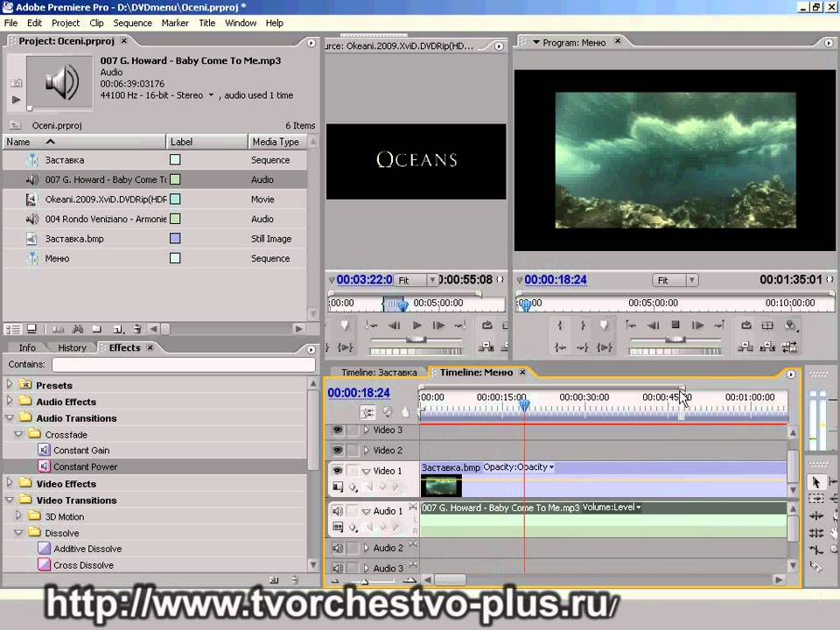This screenshot has width=840, height=630.
Task: Mute Audio 1 track speaker toggle
Action: 338,510
